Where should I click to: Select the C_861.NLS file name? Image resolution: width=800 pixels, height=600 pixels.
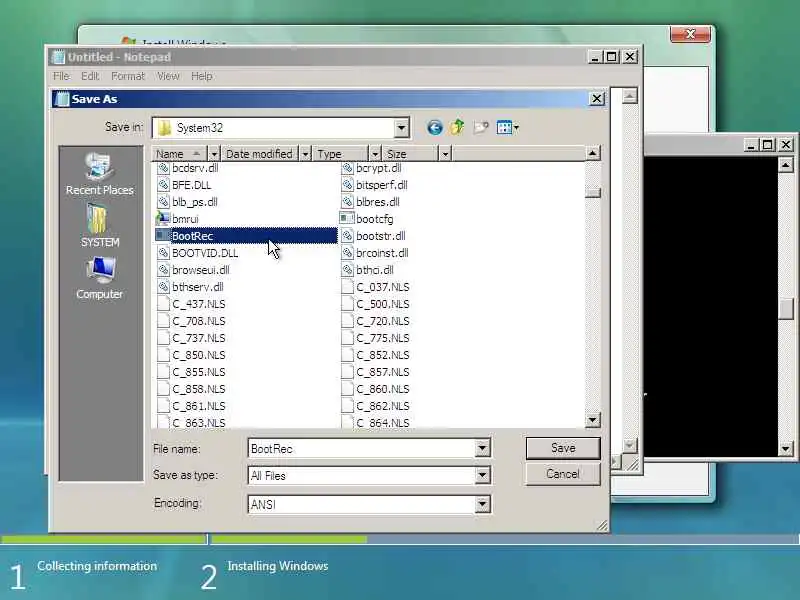point(198,406)
